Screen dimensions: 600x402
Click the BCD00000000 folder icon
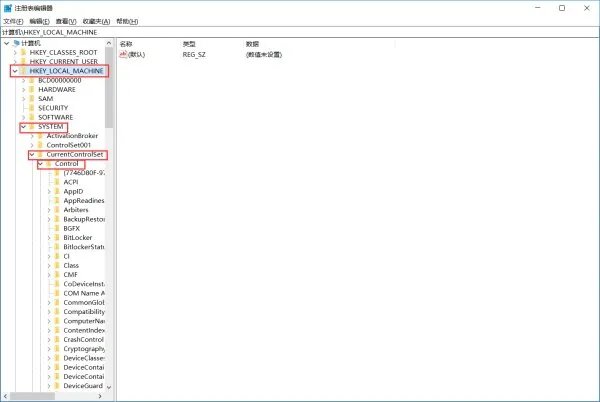33,80
